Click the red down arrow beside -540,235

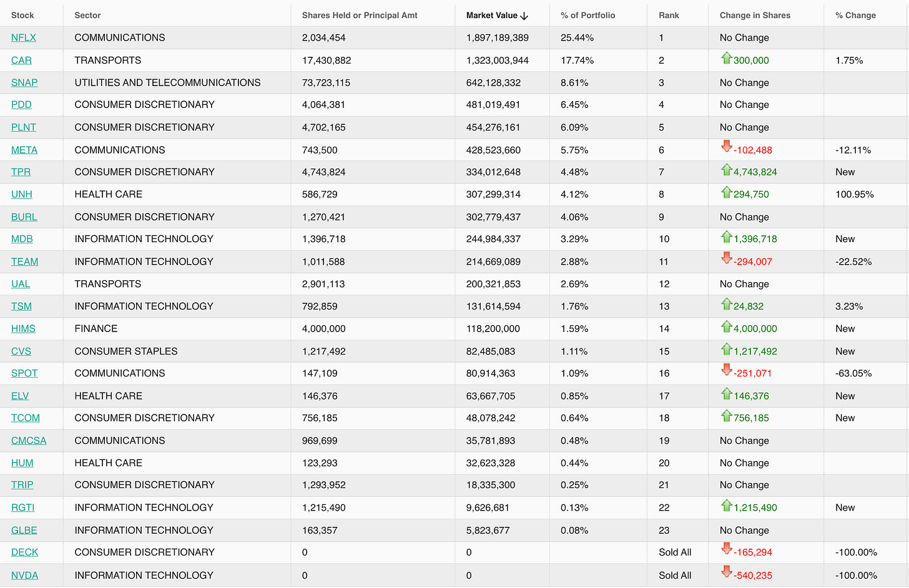coord(726,572)
